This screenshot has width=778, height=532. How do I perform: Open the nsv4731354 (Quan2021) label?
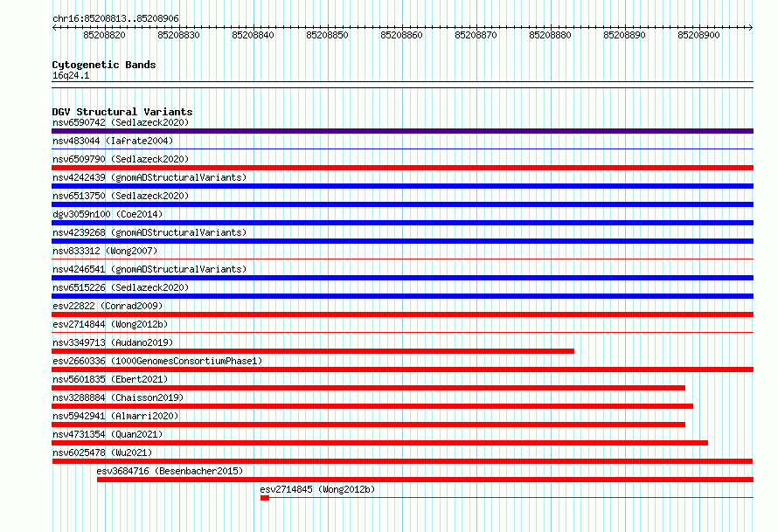point(108,434)
